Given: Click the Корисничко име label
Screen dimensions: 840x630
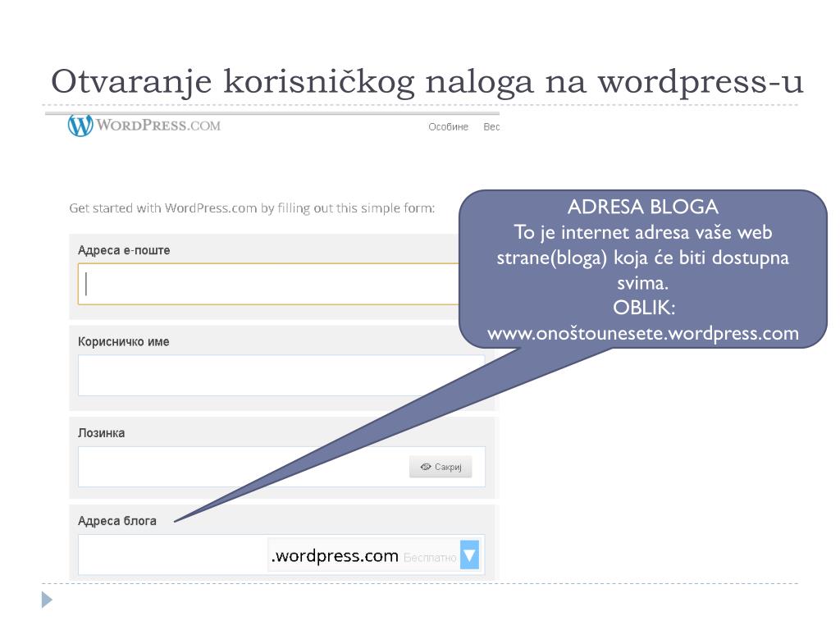Looking at the screenshot, I should 124,342.
